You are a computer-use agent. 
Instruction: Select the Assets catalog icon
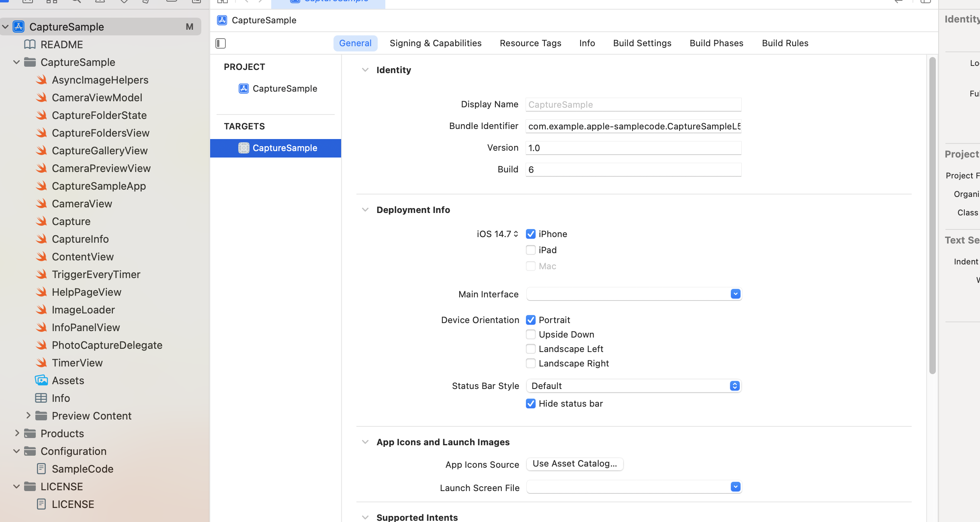tap(41, 380)
